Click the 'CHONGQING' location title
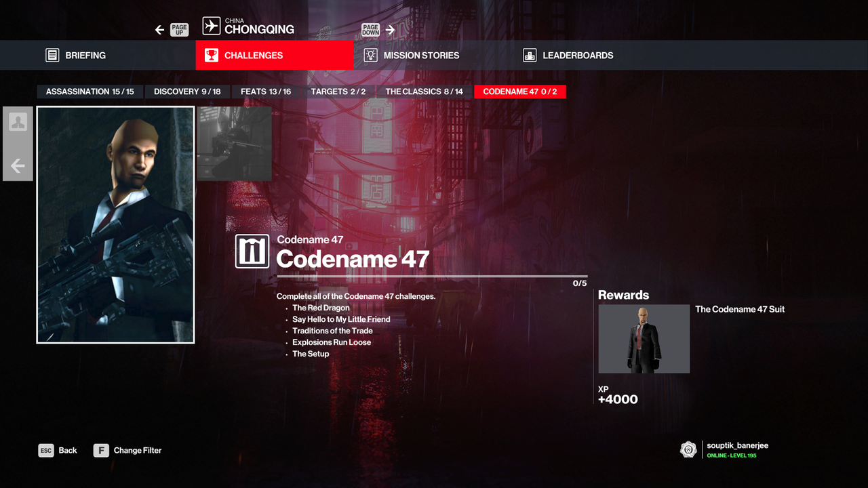Viewport: 868px width, 488px height. click(259, 30)
